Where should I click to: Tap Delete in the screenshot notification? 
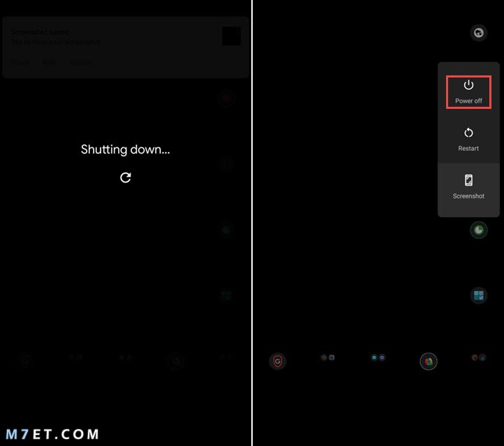click(81, 63)
